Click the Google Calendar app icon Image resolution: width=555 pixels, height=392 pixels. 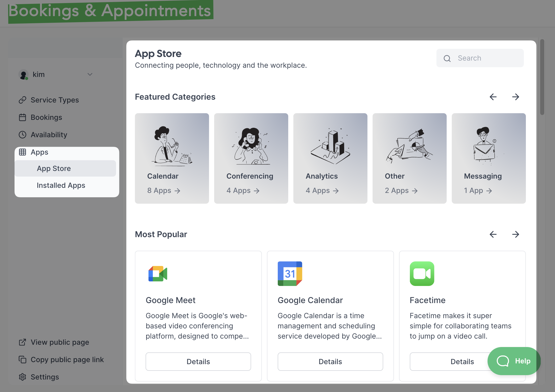[290, 274]
